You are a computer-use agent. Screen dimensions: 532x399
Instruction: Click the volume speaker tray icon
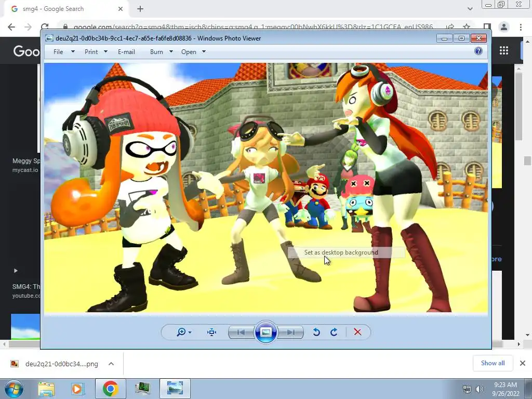pyautogui.click(x=480, y=389)
